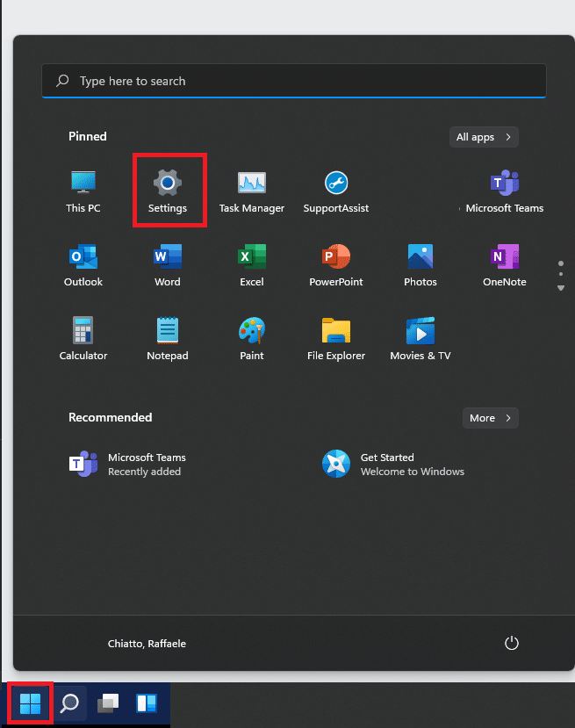The width and height of the screenshot is (575, 728).
Task: Click the Type here to search box
Action: [294, 81]
